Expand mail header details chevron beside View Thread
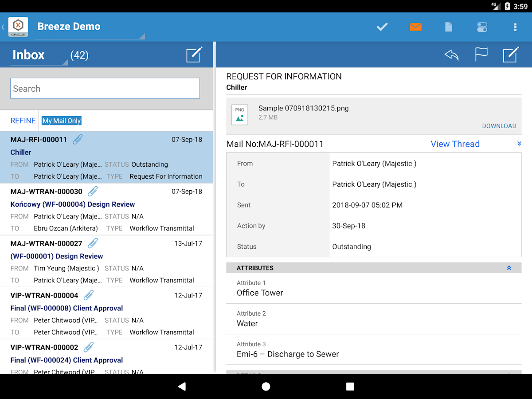 point(519,144)
